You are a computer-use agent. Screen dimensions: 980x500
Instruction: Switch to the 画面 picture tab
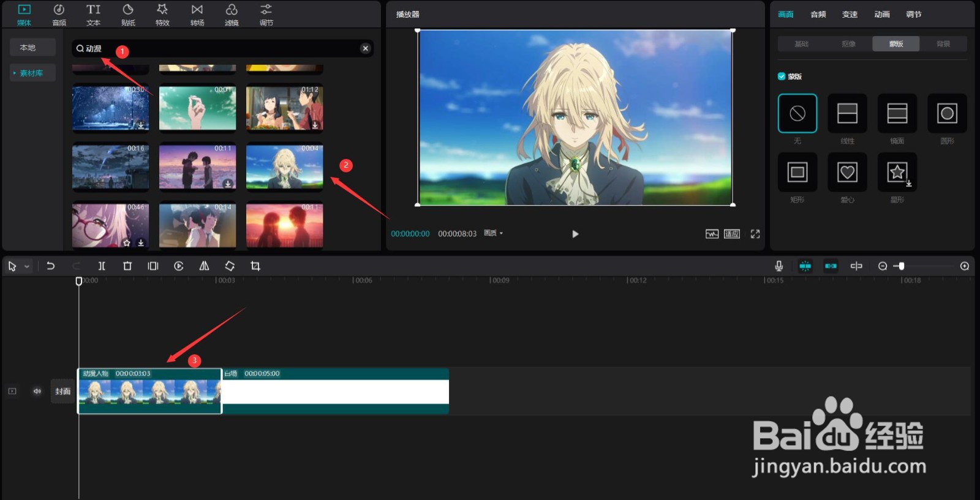click(786, 14)
